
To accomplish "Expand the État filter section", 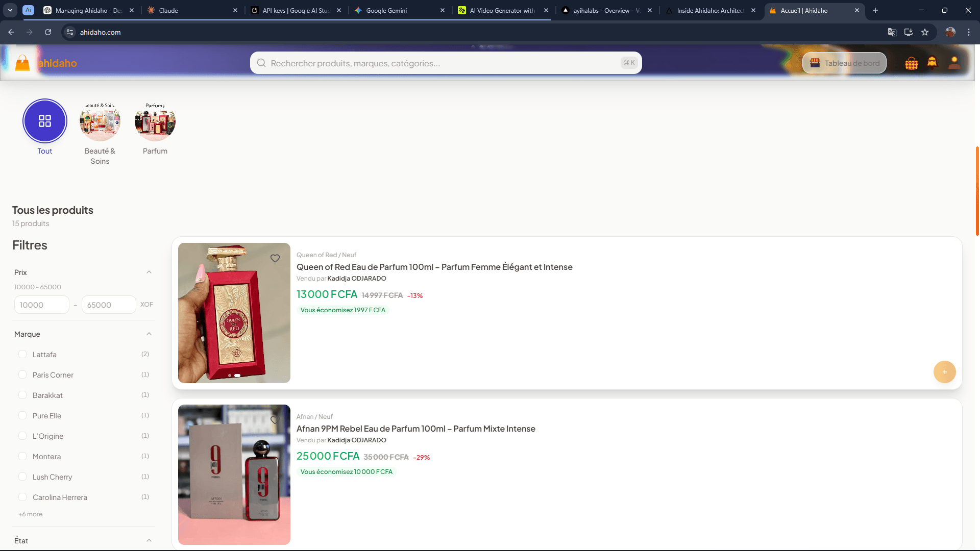I will (x=149, y=540).
